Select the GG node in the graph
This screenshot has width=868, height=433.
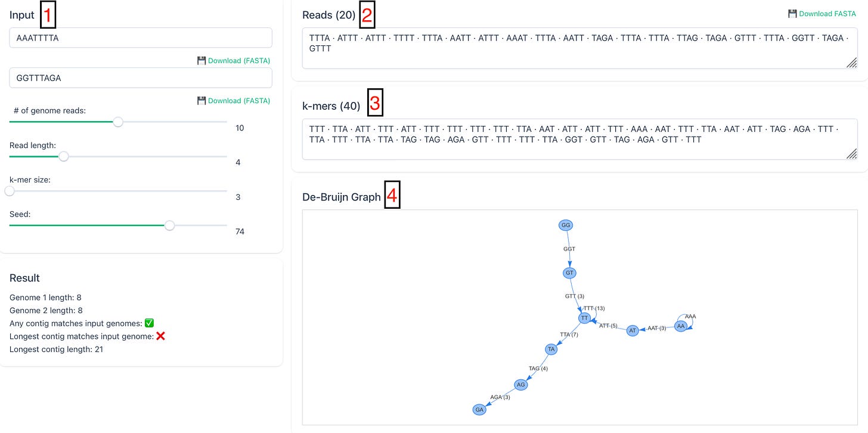click(566, 225)
